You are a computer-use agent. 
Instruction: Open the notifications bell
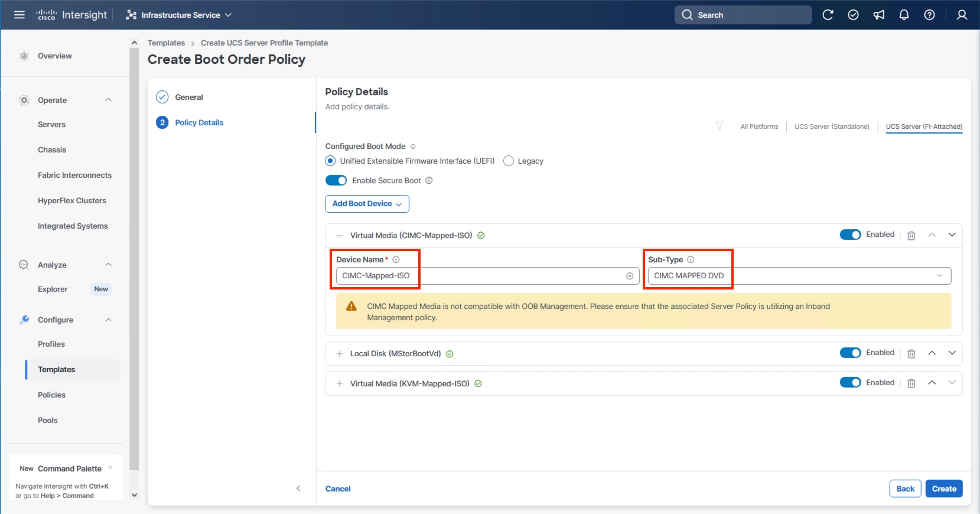coord(904,15)
